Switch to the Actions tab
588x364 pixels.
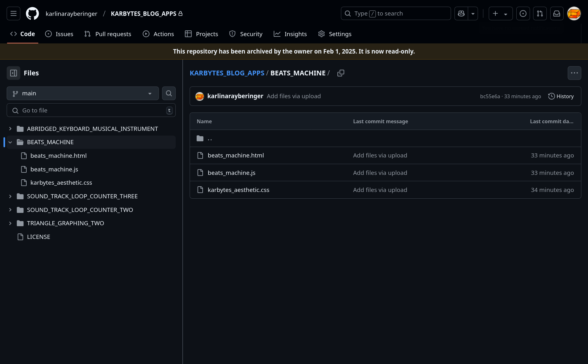158,34
